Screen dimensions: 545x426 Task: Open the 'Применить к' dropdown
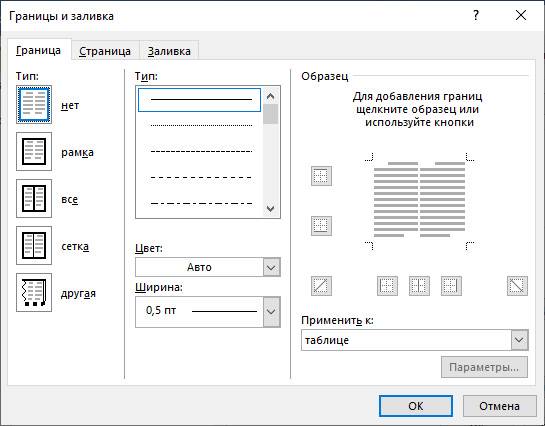[x=415, y=340]
